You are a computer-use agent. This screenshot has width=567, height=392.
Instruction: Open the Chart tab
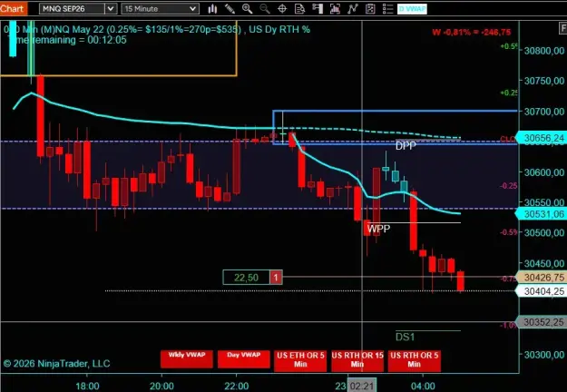pyautogui.click(x=13, y=8)
